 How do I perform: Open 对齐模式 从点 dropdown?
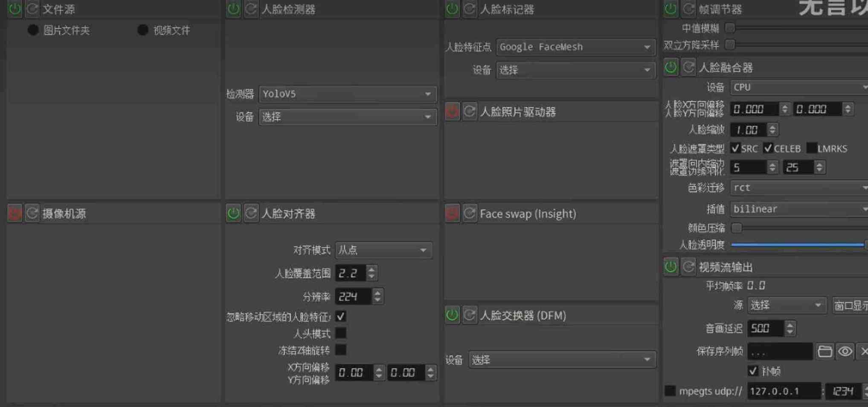tap(384, 250)
